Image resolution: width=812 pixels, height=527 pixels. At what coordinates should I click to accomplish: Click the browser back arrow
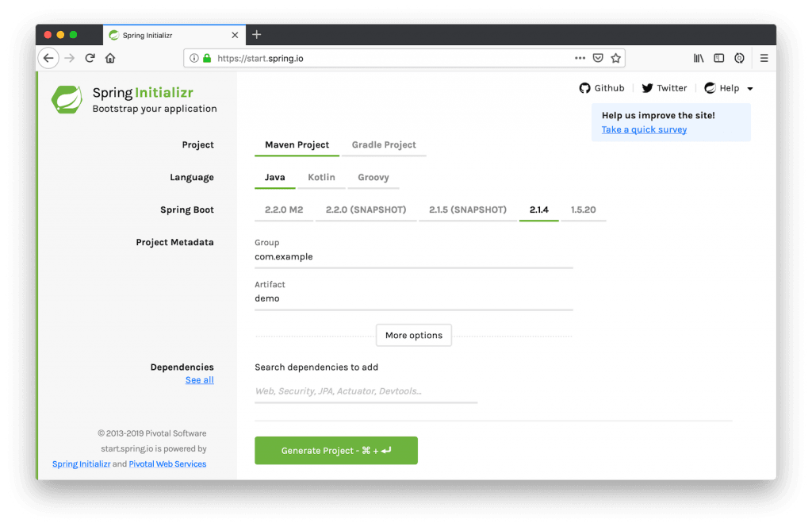48,58
